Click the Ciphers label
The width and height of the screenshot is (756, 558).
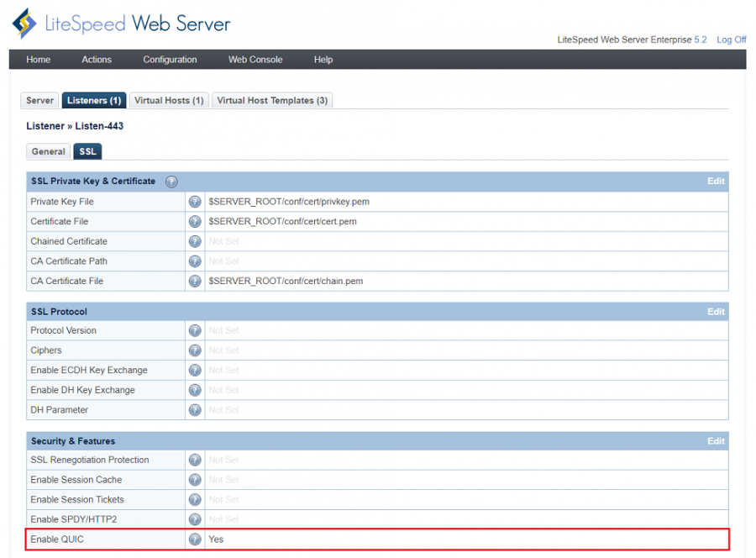(46, 350)
